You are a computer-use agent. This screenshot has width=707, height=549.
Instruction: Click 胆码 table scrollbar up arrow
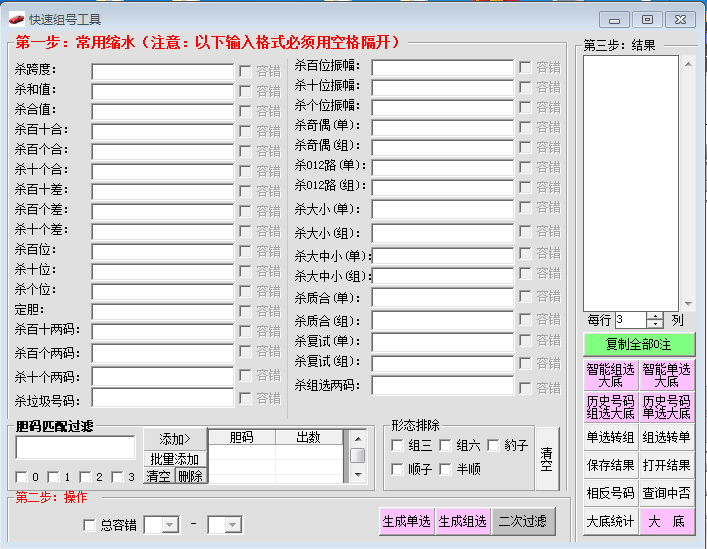(x=358, y=439)
